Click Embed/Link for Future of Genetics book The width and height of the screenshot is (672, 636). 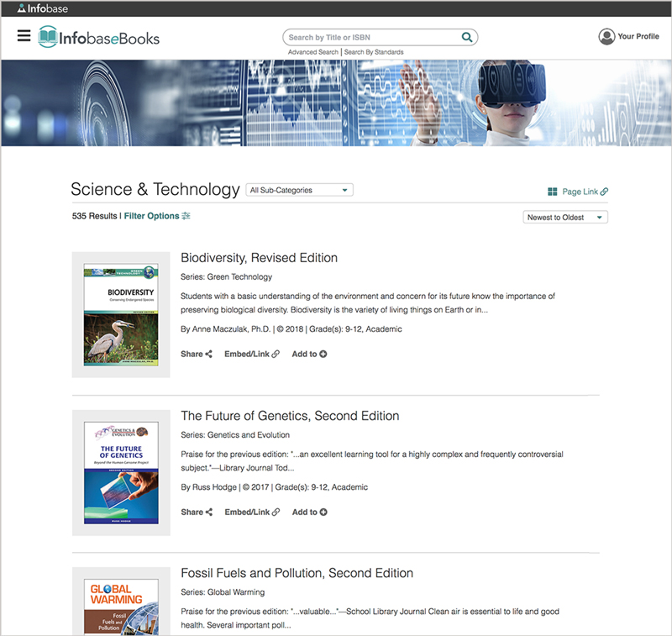point(247,512)
